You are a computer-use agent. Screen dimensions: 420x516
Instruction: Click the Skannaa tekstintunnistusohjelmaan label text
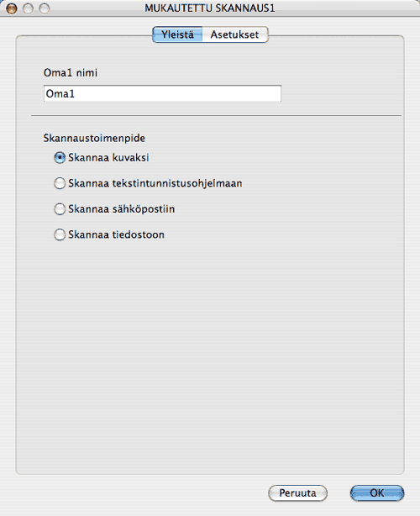[x=155, y=183]
